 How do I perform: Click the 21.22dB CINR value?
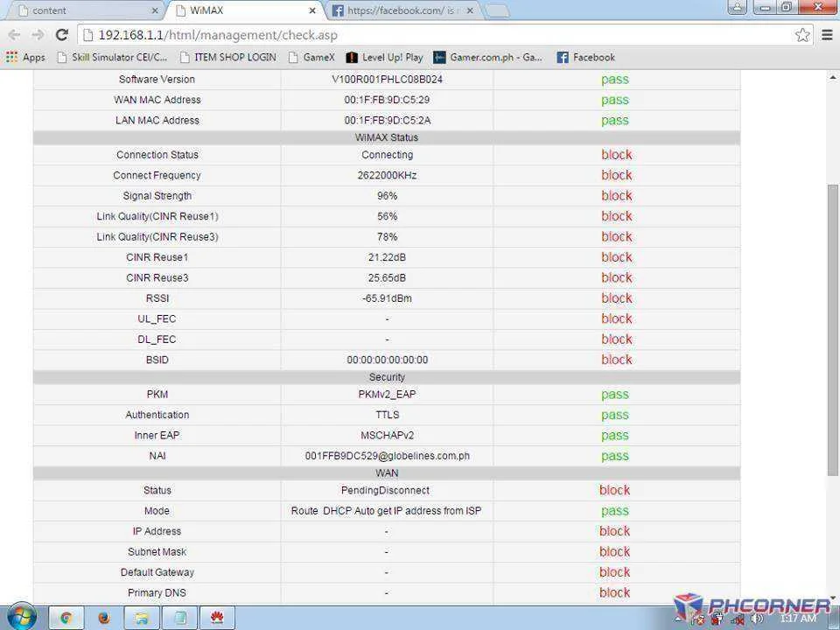(x=387, y=257)
